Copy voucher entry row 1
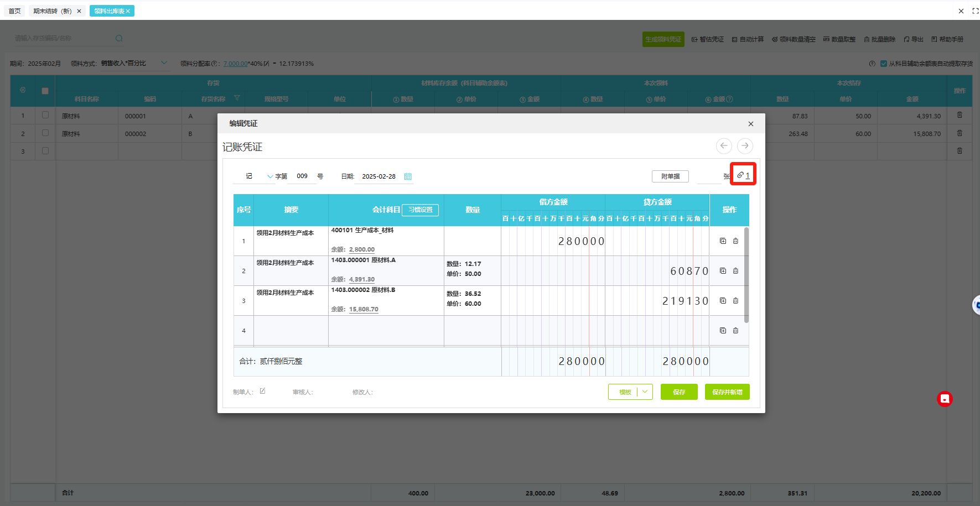980x506 pixels. 723,241
